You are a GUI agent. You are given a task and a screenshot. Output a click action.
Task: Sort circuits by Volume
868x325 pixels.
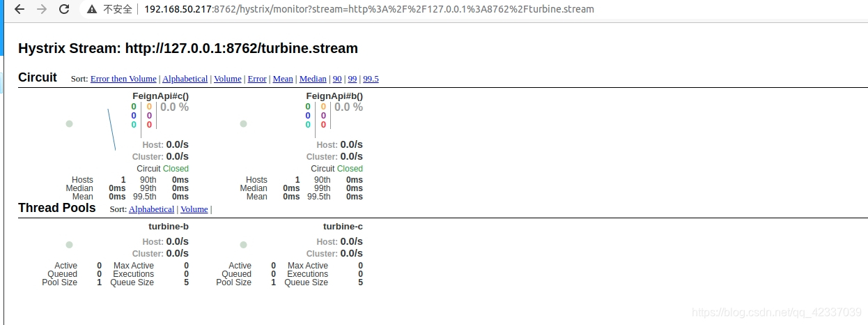coord(227,79)
